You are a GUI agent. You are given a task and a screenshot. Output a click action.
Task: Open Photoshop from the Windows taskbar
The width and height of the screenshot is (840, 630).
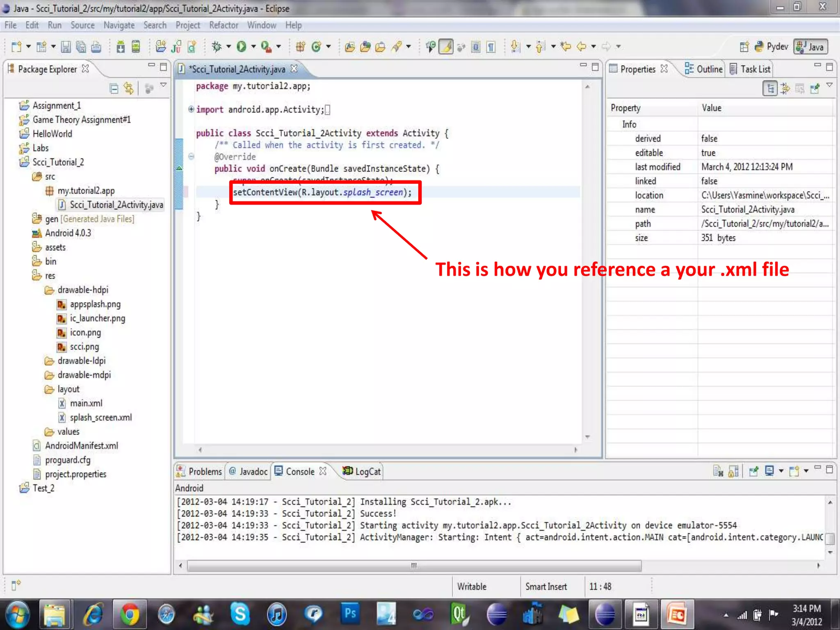[x=350, y=614]
